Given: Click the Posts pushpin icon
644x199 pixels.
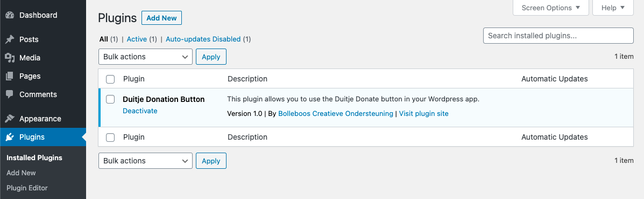Looking at the screenshot, I should [x=10, y=39].
